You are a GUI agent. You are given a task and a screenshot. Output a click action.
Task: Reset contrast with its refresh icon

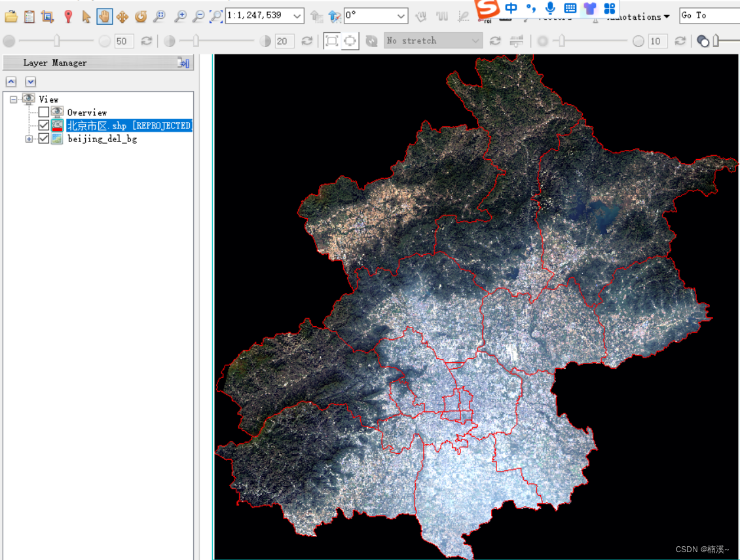[x=306, y=41]
